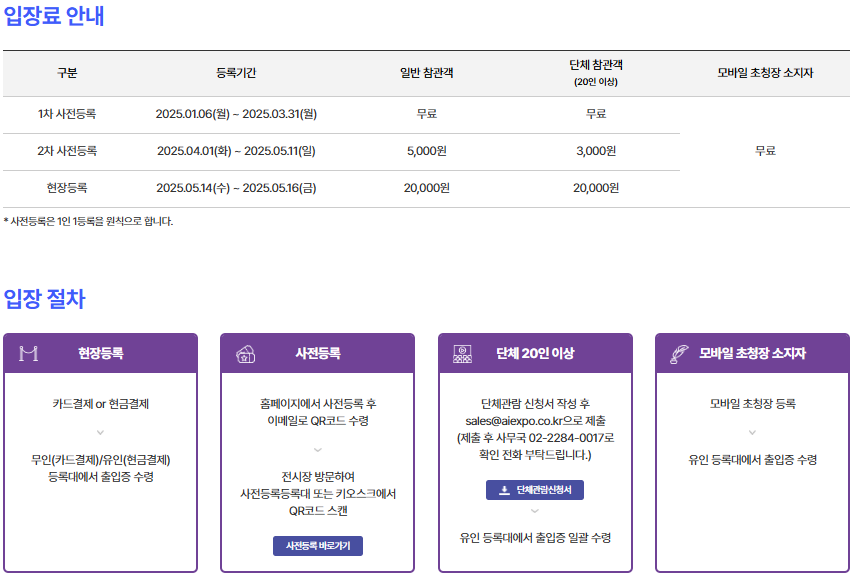This screenshot has width=852, height=576.
Task: Click the 2025.04.01(화) ~ 2025.05.11(일) period cell
Action: 236,151
